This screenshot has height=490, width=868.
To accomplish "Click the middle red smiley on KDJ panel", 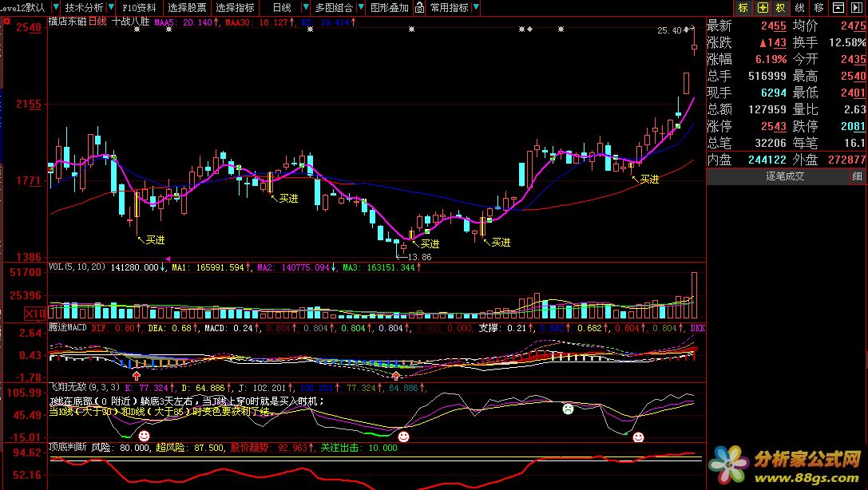I will click(403, 437).
